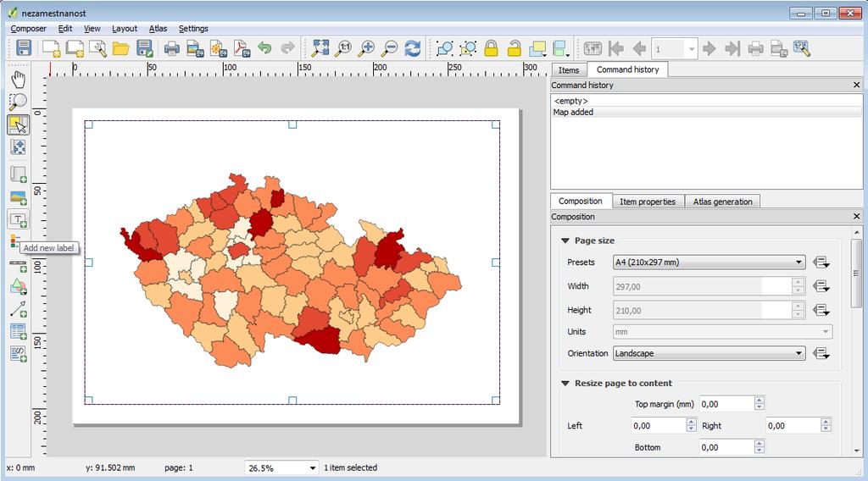Create a new composer
Screen dimensions: 868x481
[52, 48]
